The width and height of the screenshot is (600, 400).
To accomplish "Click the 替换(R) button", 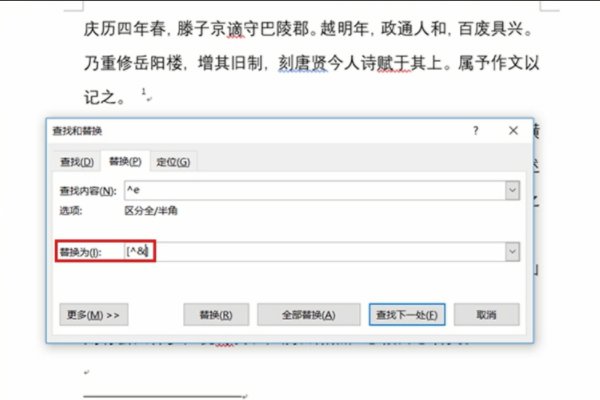I will 216,315.
